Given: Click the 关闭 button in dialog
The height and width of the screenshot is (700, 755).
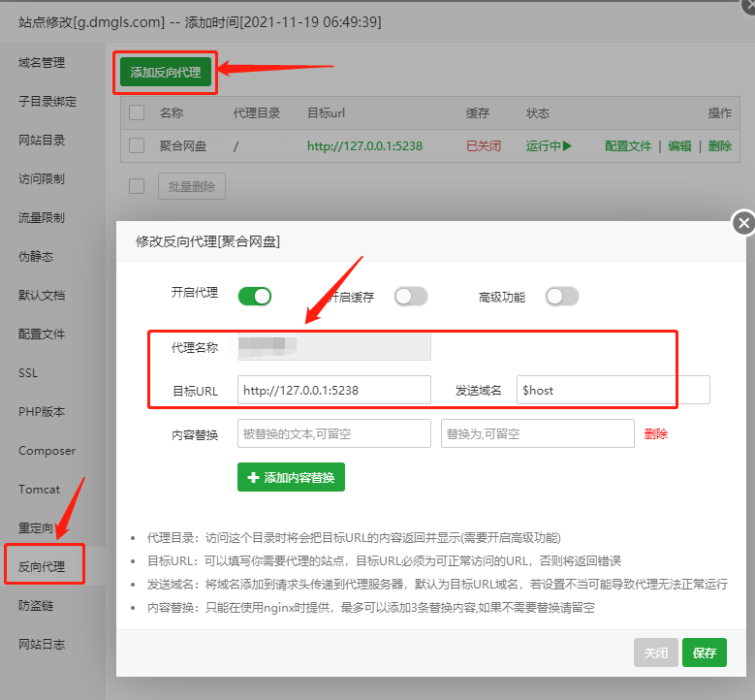Looking at the screenshot, I should [x=656, y=653].
